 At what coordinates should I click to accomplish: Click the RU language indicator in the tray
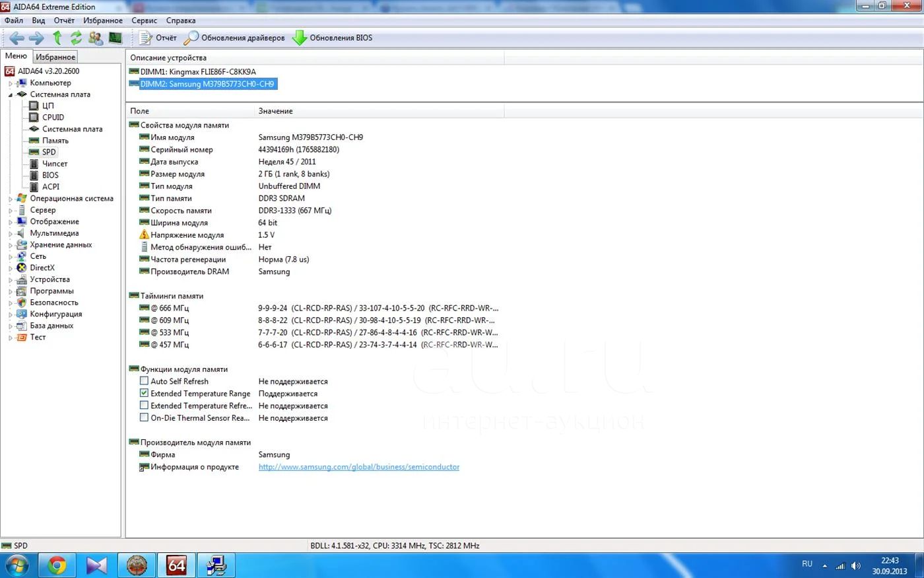[807, 564]
